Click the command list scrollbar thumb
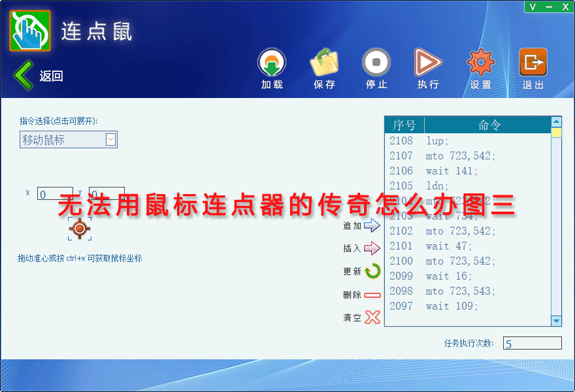The width and height of the screenshot is (575, 392). coord(556,133)
